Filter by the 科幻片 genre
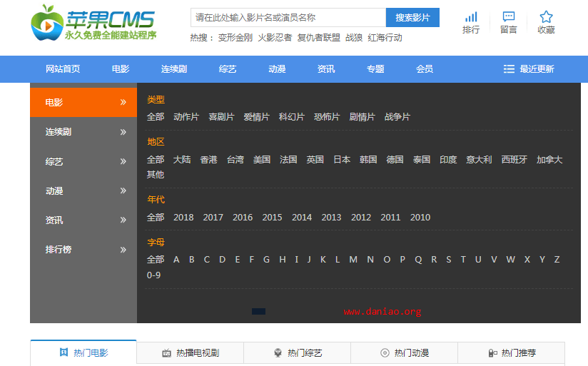Viewport: 588px width, 366px height. pyautogui.click(x=291, y=117)
